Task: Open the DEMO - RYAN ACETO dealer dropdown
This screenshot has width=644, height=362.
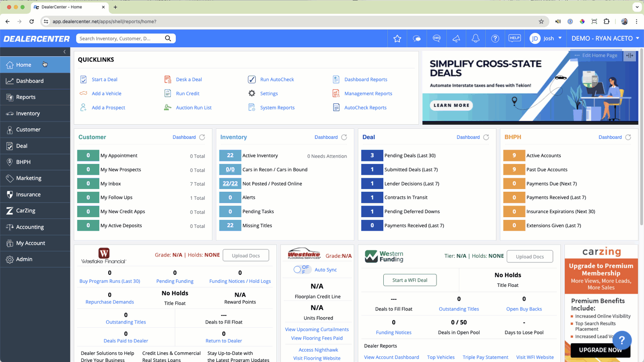Action: 605,38
